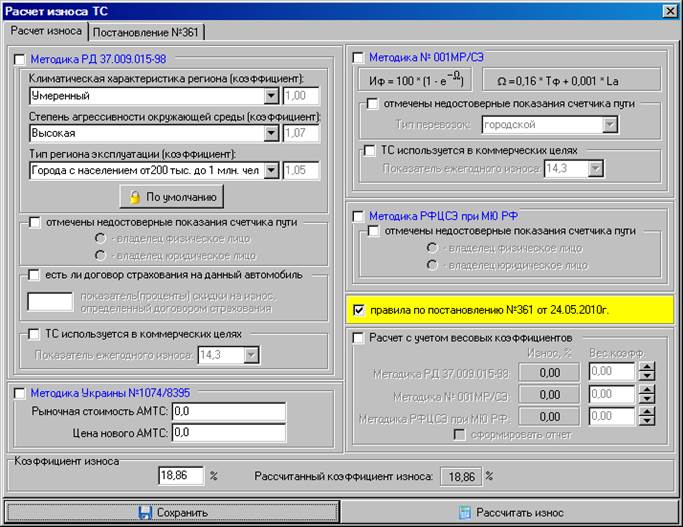Click the Рыночная стоимость АМТС input field
The width and height of the screenshot is (683, 527).
[228, 411]
